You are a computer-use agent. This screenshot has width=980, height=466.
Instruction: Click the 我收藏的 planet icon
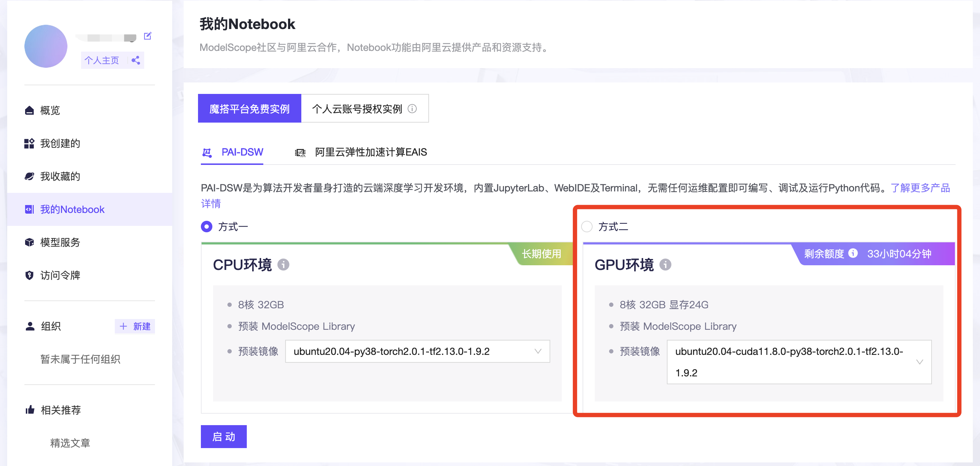[29, 176]
